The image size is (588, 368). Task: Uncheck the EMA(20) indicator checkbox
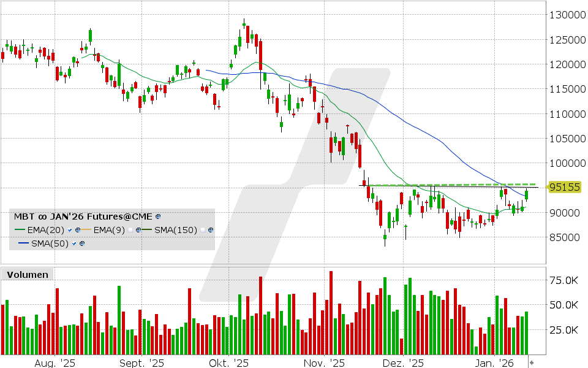70,230
